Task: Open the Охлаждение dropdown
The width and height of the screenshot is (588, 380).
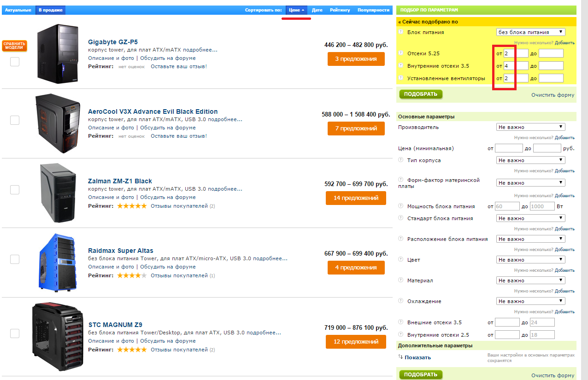Action: click(531, 301)
